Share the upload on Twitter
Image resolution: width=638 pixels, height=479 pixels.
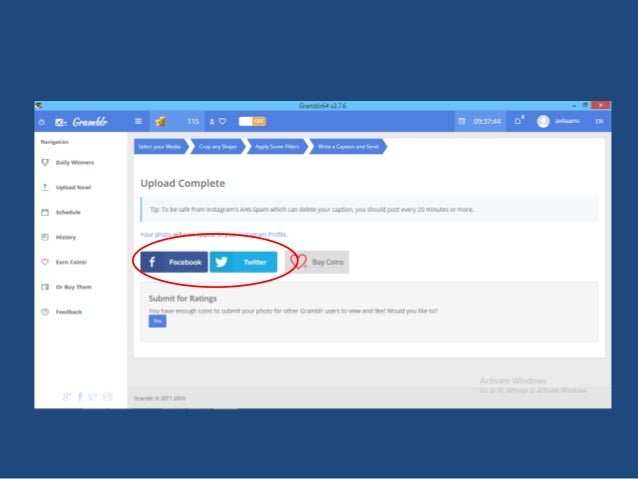[x=243, y=262]
